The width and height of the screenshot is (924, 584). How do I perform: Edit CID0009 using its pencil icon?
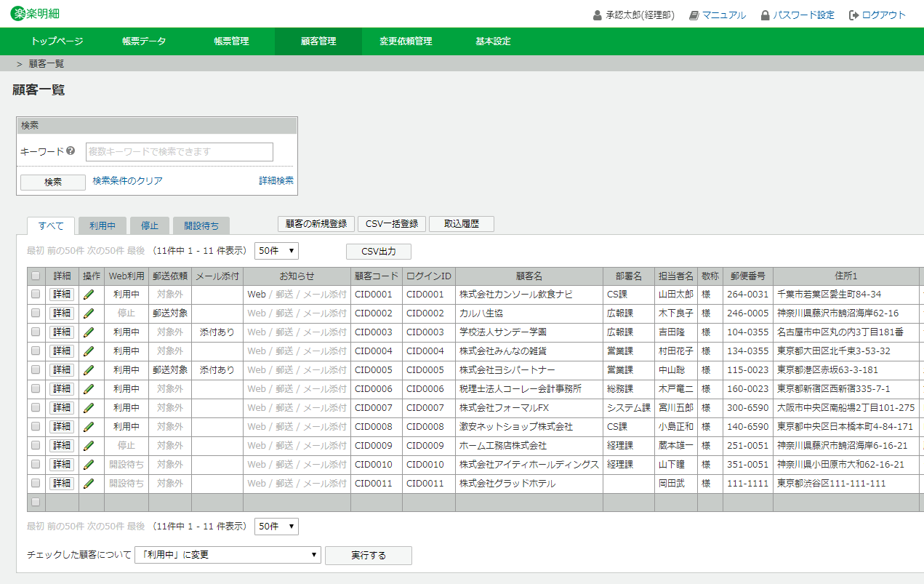(89, 446)
